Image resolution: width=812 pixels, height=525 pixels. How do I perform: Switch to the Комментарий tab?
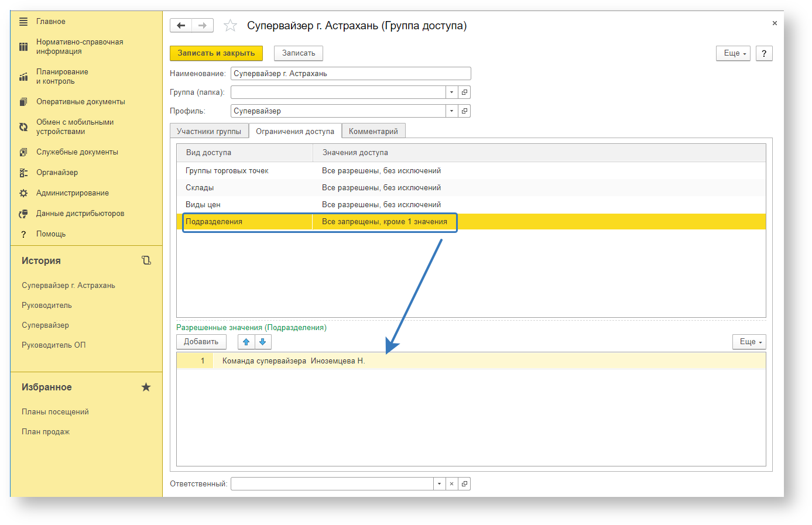coord(374,131)
